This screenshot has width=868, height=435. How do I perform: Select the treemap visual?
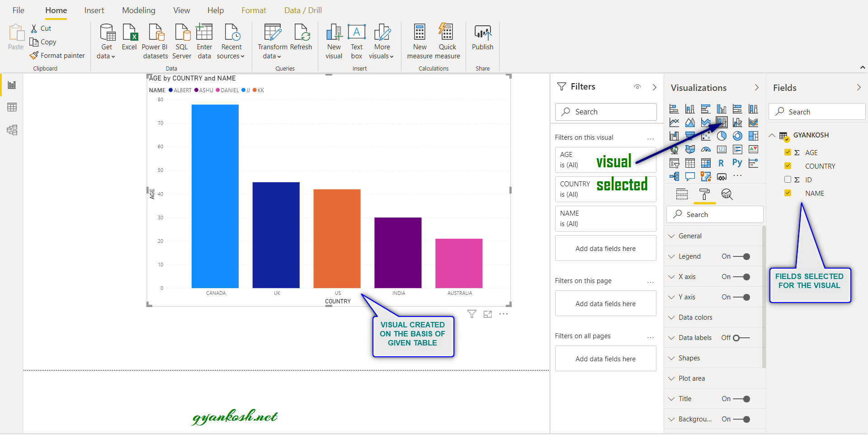point(753,136)
